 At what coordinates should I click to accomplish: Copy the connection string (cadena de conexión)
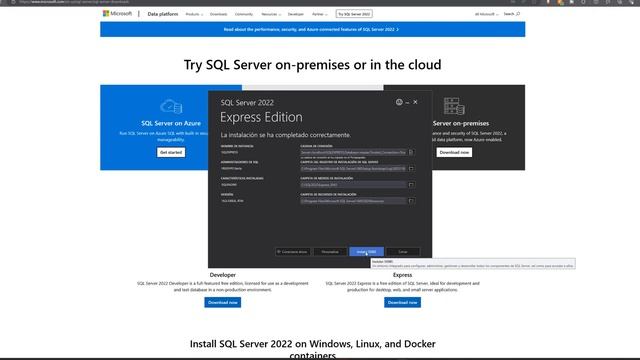tap(411, 152)
